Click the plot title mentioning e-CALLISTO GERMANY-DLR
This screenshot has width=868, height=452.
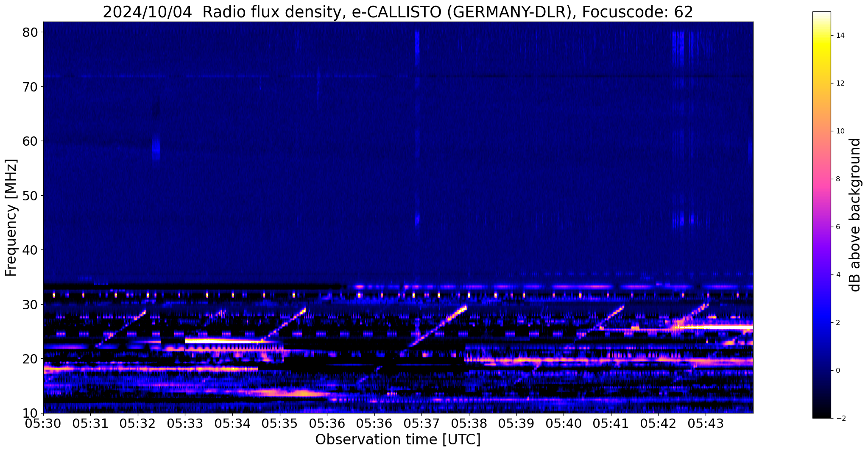(x=398, y=12)
